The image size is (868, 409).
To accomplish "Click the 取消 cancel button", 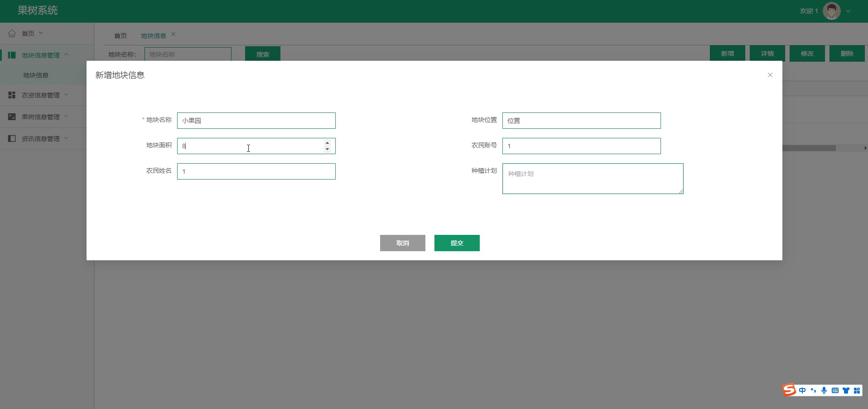I will click(x=402, y=243).
